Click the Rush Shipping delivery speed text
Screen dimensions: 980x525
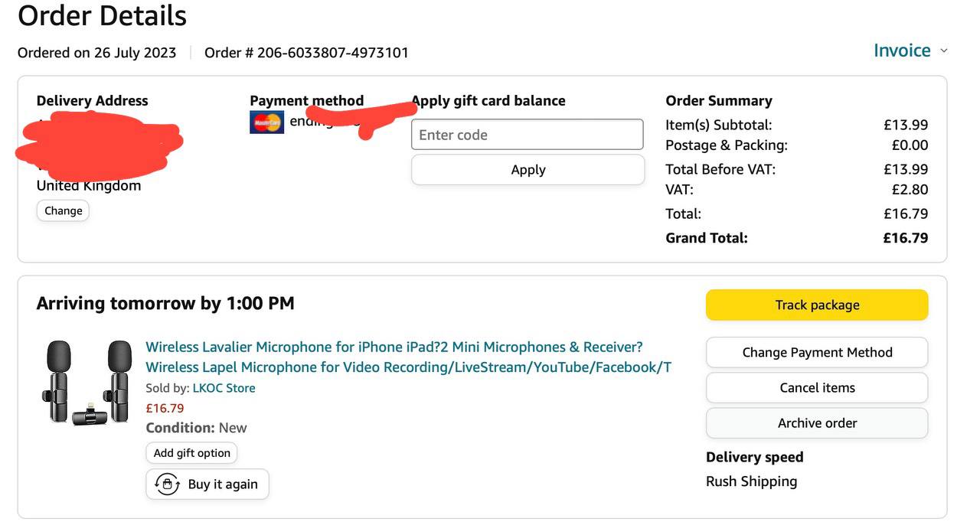click(x=751, y=481)
